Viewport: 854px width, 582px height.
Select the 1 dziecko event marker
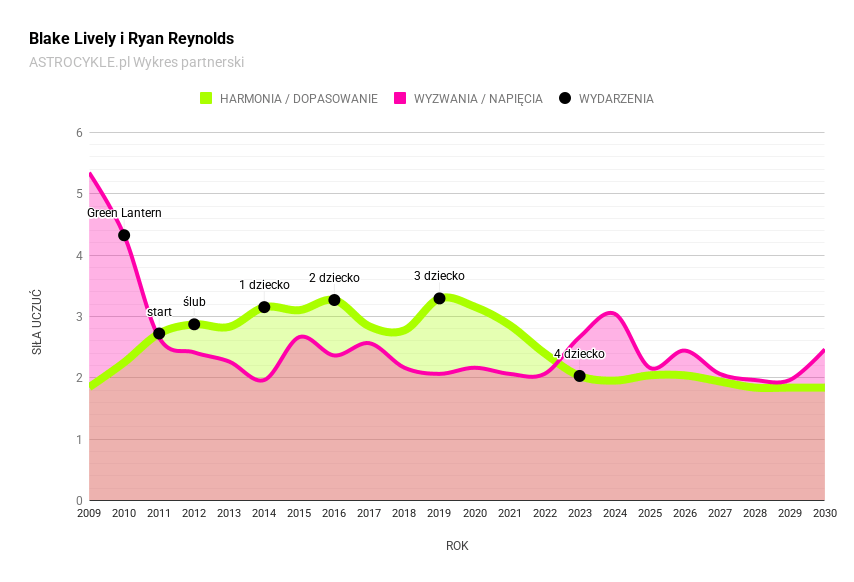264,307
